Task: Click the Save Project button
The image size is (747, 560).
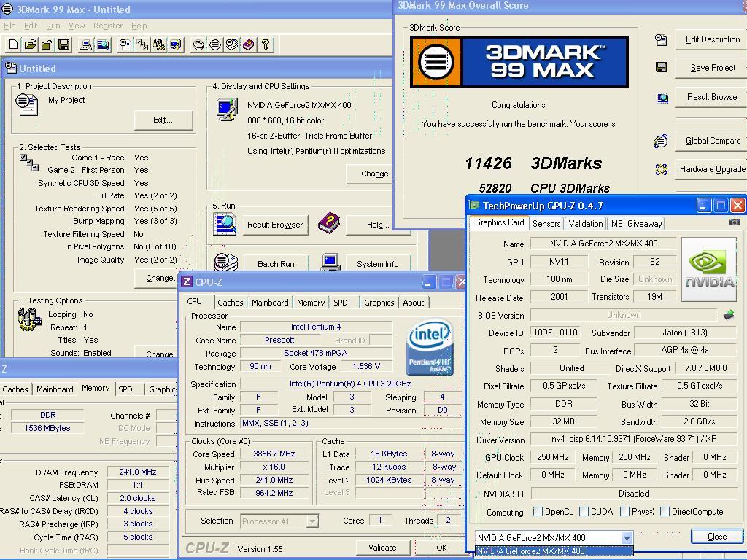Action: pos(713,68)
